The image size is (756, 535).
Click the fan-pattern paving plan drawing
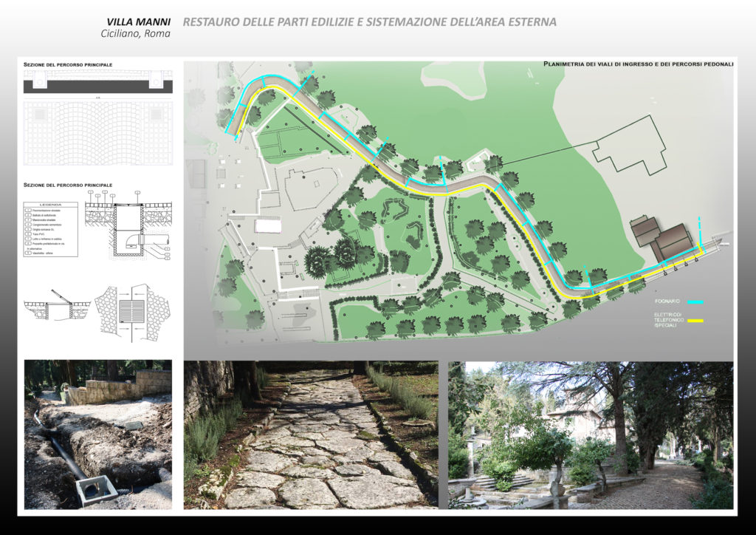tap(98, 133)
